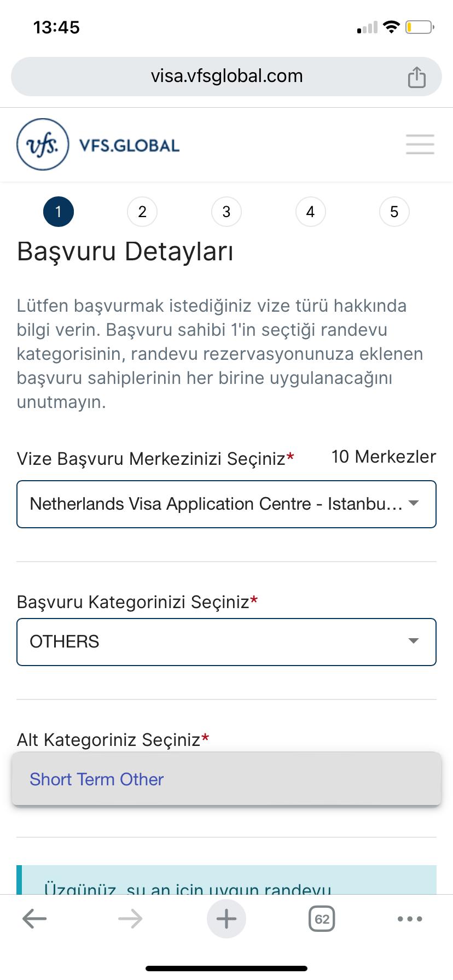Open the OTHERS category dropdown
Viewport: 453px width, 980px height.
click(226, 641)
